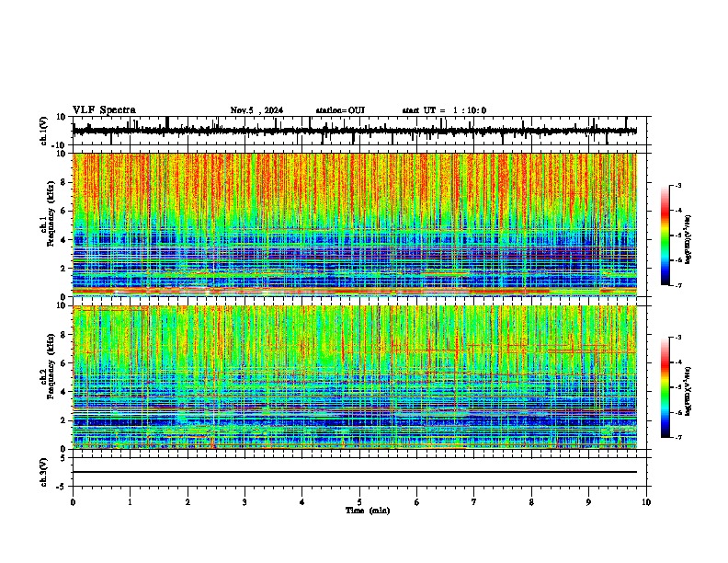
Task: Click the ch.1 spectrogram '2' kHz tick label
Action: [63, 269]
